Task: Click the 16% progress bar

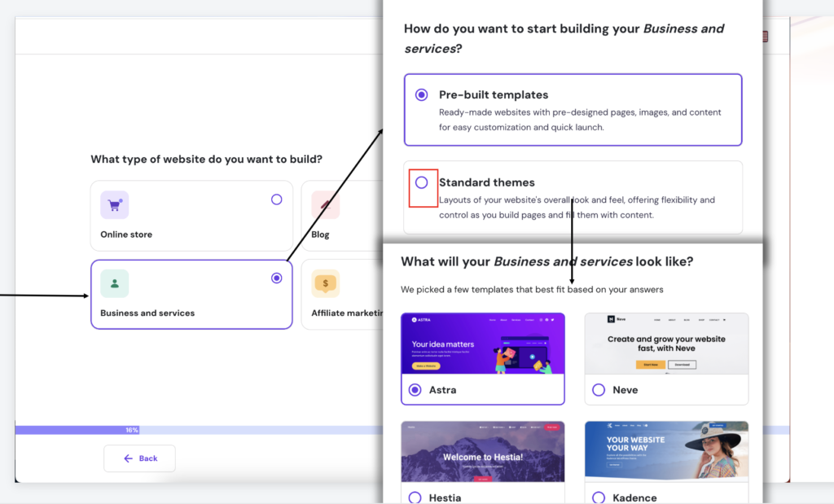Action: coord(132,430)
